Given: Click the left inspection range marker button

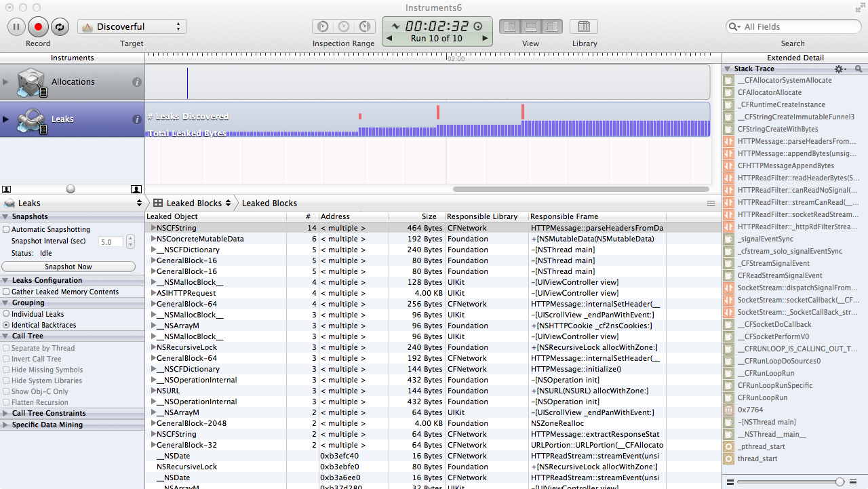Looking at the screenshot, I should (x=323, y=26).
